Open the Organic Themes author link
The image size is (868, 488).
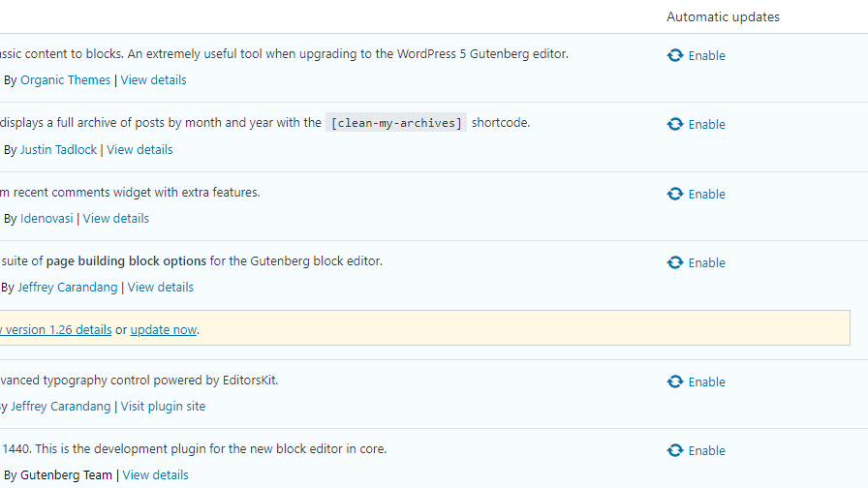coord(65,80)
